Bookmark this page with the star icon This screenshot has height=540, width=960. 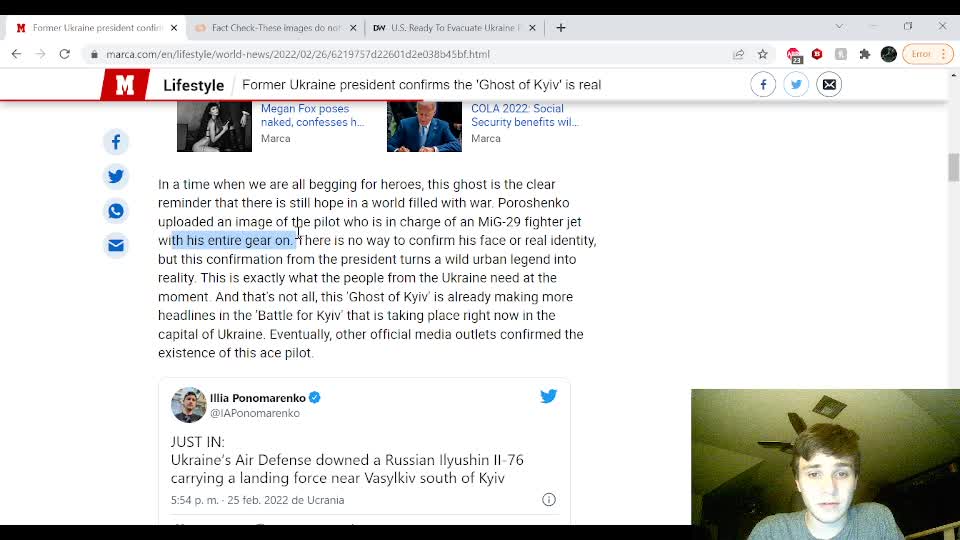pos(762,54)
